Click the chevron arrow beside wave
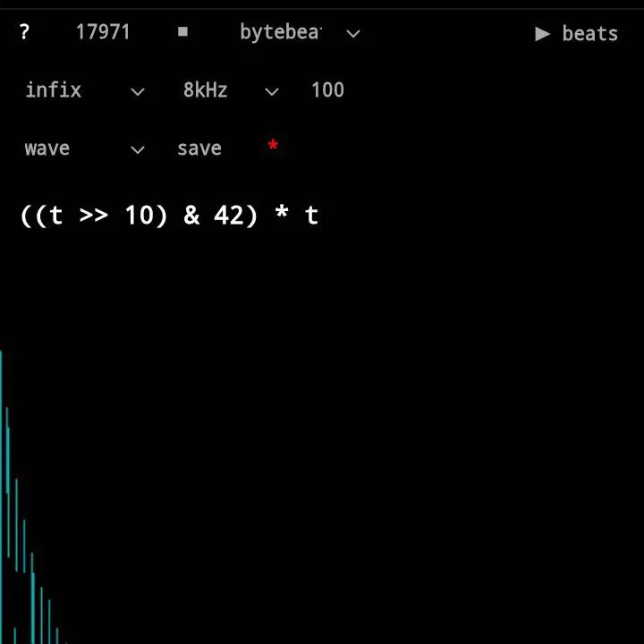 pyautogui.click(x=138, y=150)
